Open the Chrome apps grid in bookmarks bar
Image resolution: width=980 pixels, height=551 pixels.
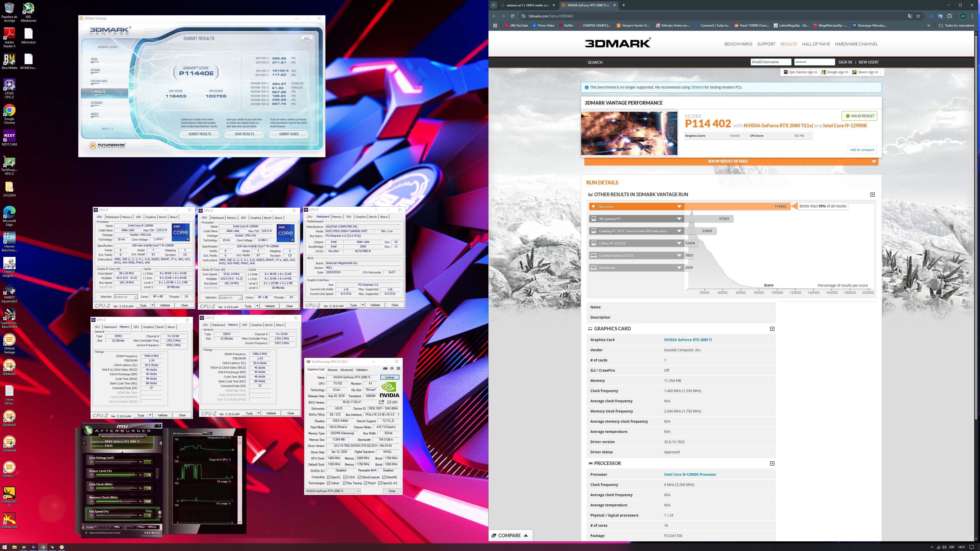[495, 26]
